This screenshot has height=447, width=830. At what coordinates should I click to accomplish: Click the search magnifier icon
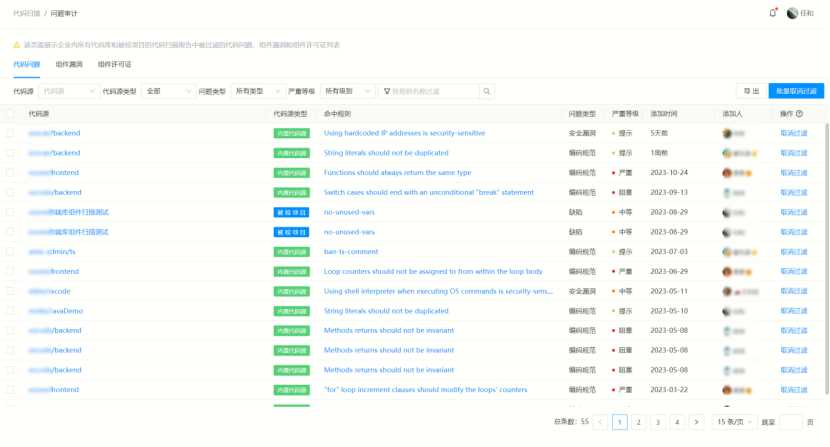[x=487, y=91]
